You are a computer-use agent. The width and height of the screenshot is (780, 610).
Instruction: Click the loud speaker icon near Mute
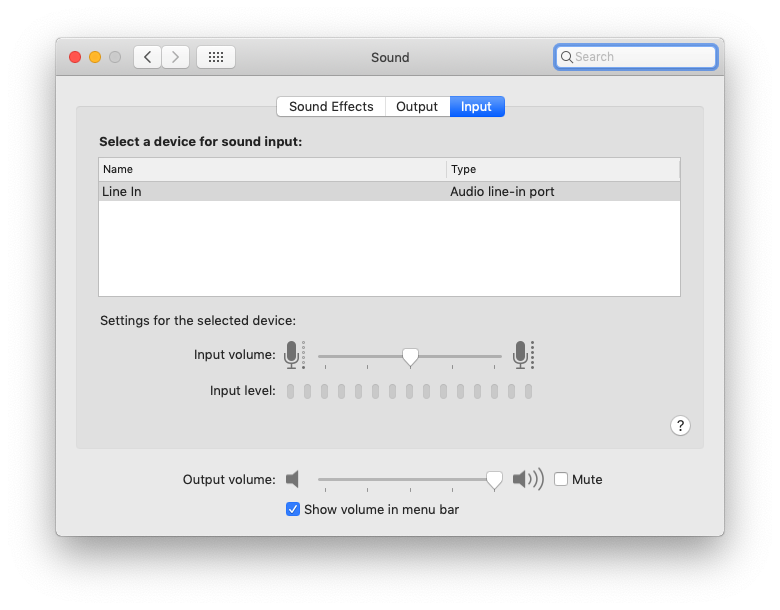pyautogui.click(x=527, y=479)
